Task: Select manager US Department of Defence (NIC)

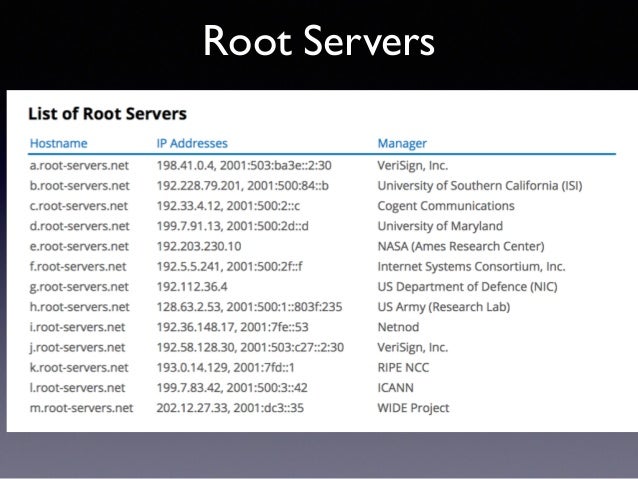Action: pos(468,287)
